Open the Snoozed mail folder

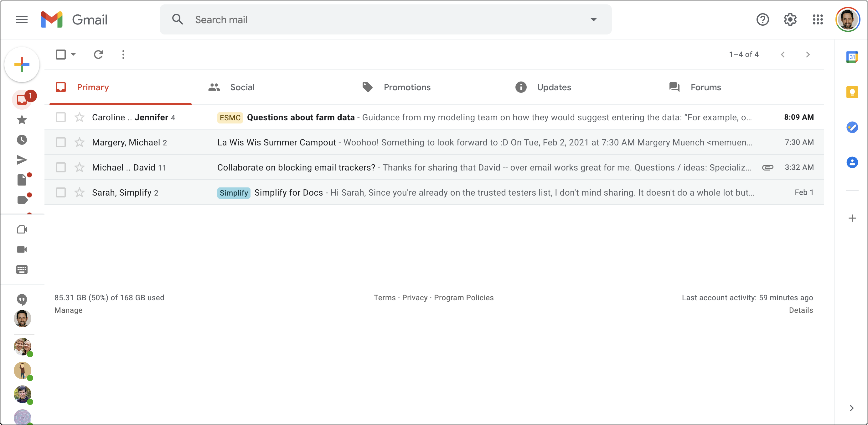click(22, 140)
